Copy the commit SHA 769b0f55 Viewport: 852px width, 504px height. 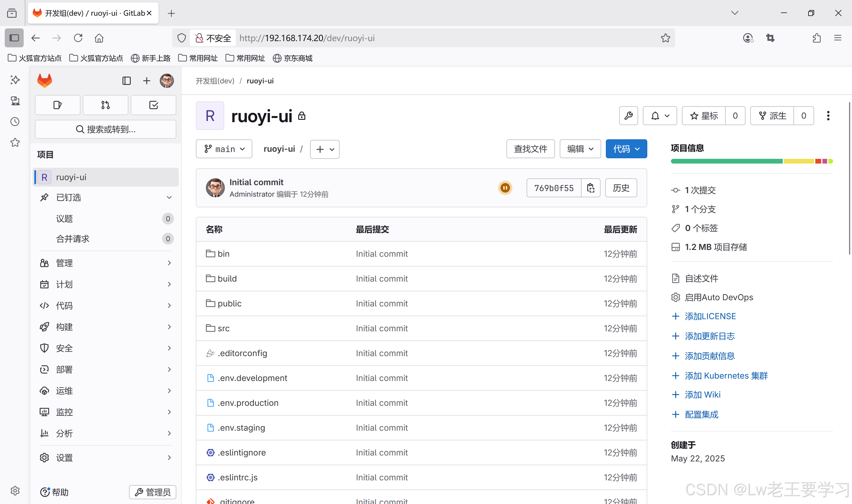[590, 188]
